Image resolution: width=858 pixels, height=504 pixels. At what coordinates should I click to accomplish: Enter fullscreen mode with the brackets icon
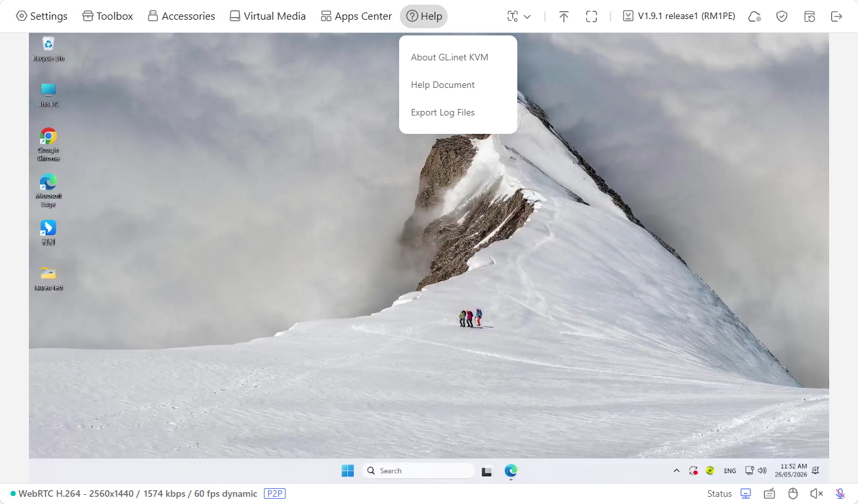click(591, 16)
